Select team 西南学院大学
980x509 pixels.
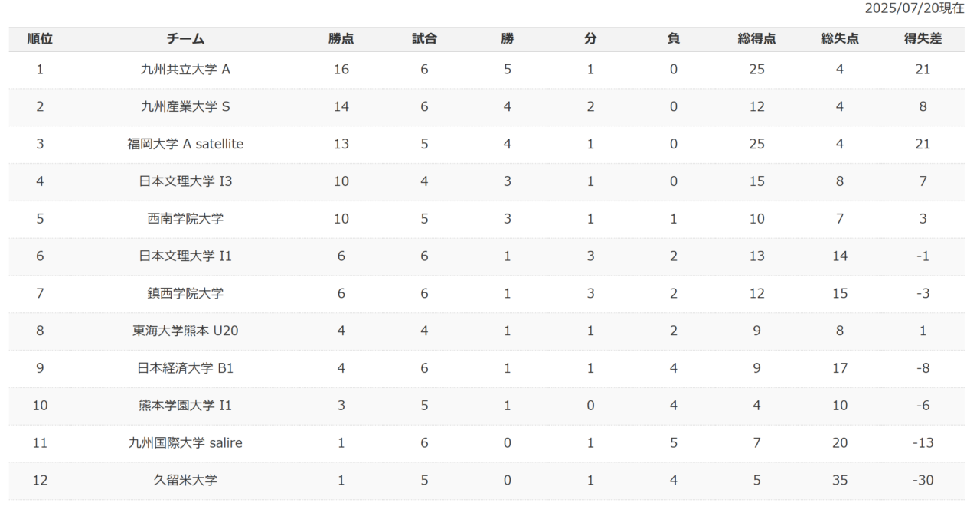(185, 219)
